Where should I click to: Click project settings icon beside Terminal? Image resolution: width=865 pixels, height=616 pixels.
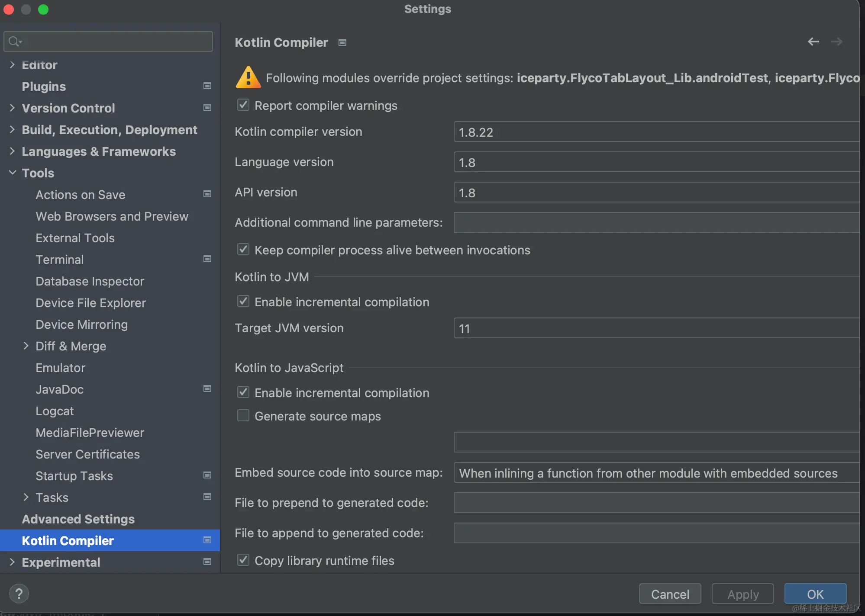(x=207, y=259)
